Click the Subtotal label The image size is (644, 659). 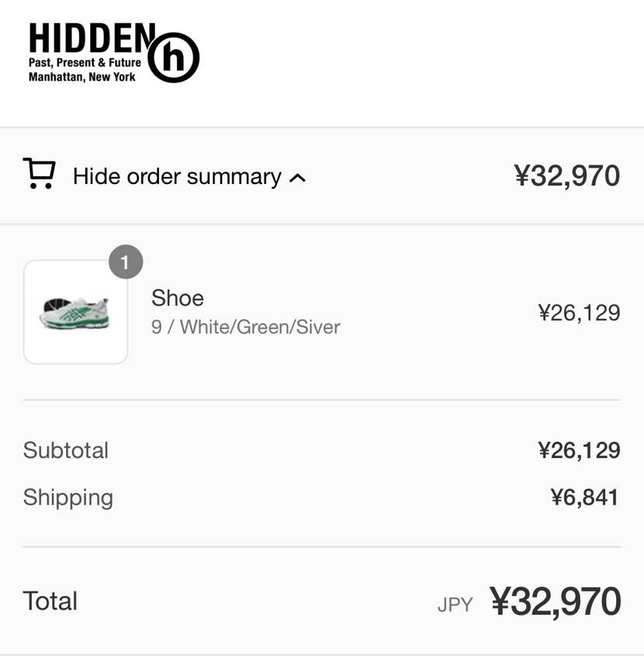pyautogui.click(x=66, y=450)
